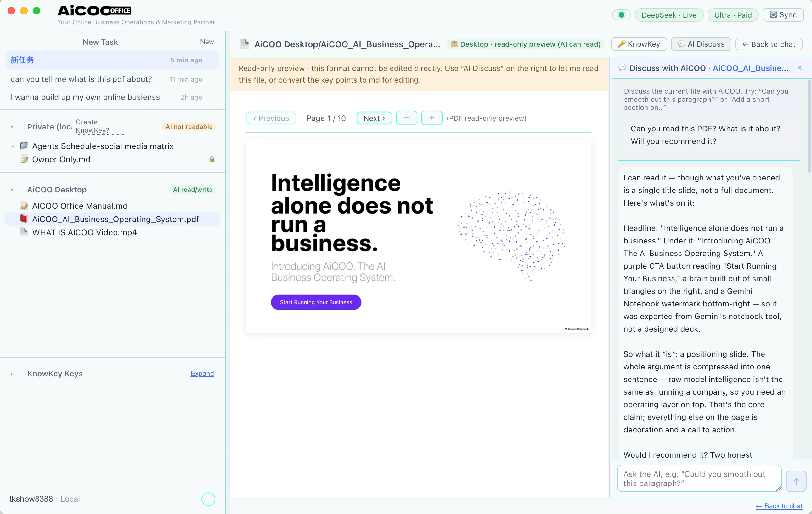Close the Discuss with AiCOO panel
812x514 pixels.
coord(799,67)
